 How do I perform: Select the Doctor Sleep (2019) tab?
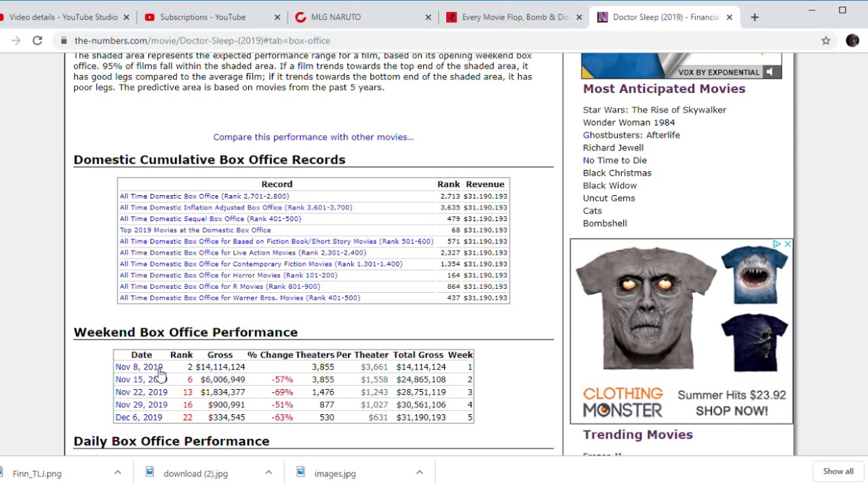pyautogui.click(x=665, y=17)
